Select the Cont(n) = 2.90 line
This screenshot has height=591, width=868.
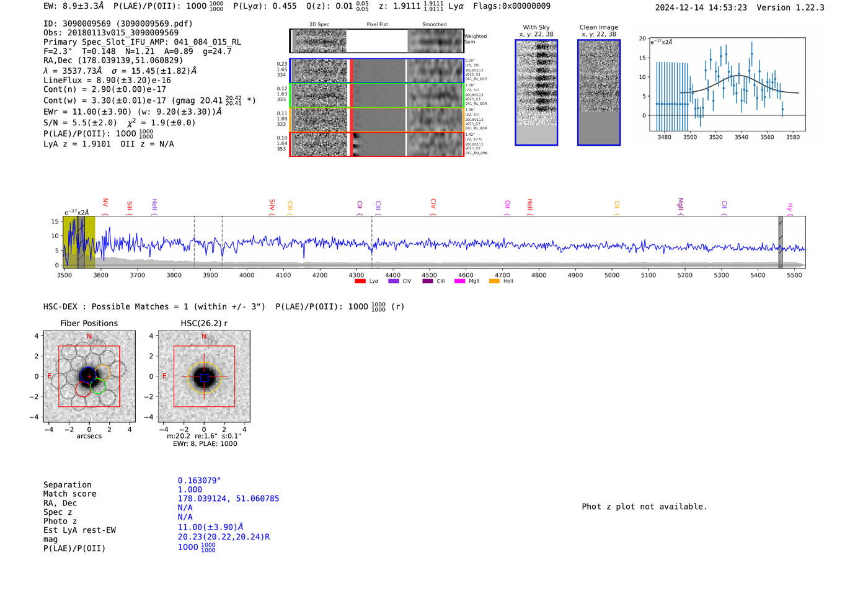(105, 89)
